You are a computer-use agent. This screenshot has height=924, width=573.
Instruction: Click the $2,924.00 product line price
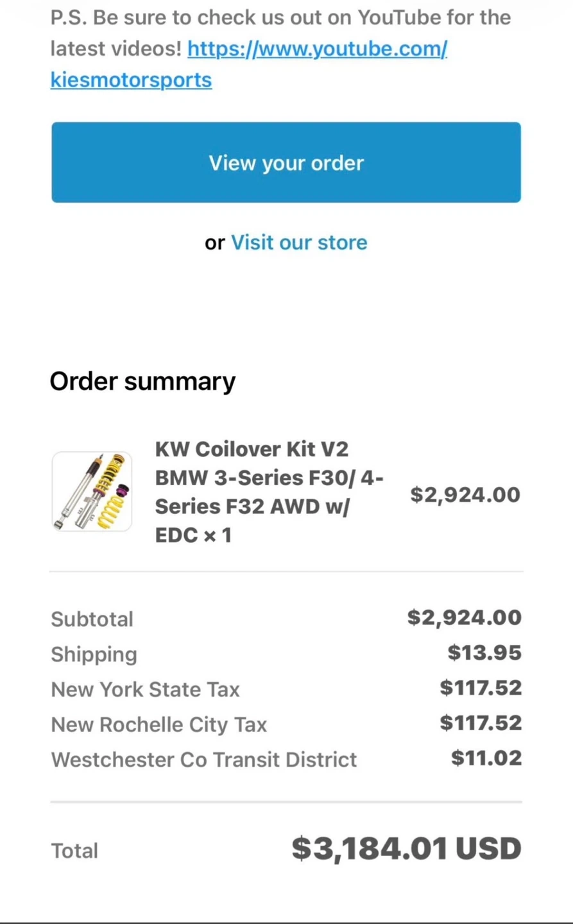tap(465, 495)
